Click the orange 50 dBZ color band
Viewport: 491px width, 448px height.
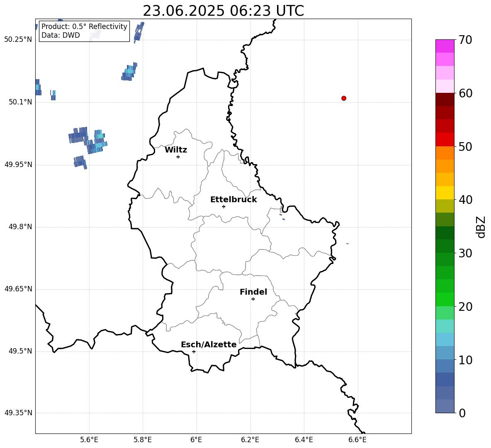pyautogui.click(x=445, y=153)
